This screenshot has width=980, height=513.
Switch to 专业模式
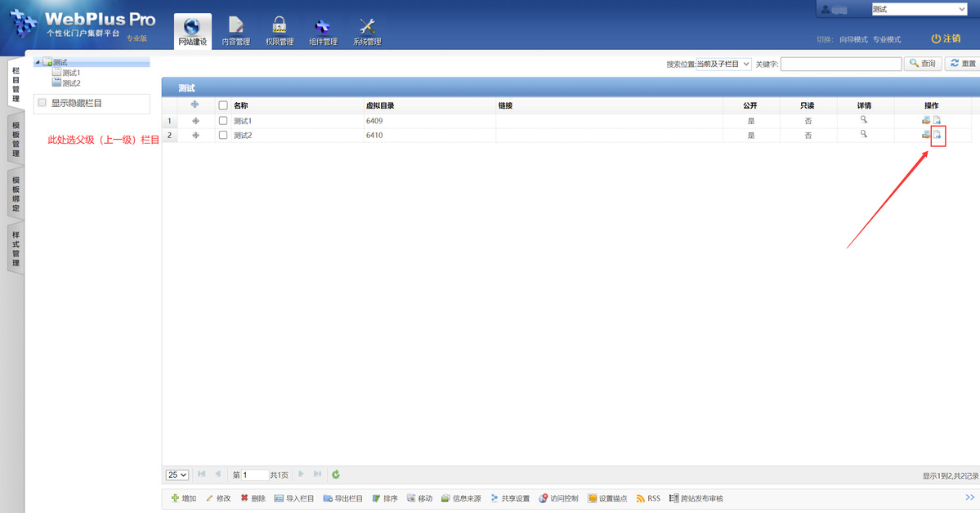[x=887, y=39]
